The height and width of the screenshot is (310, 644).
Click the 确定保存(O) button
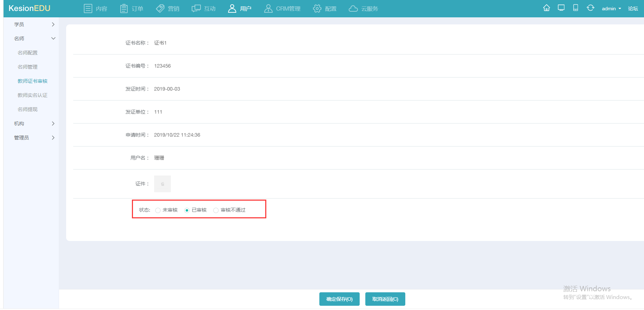[x=340, y=299]
